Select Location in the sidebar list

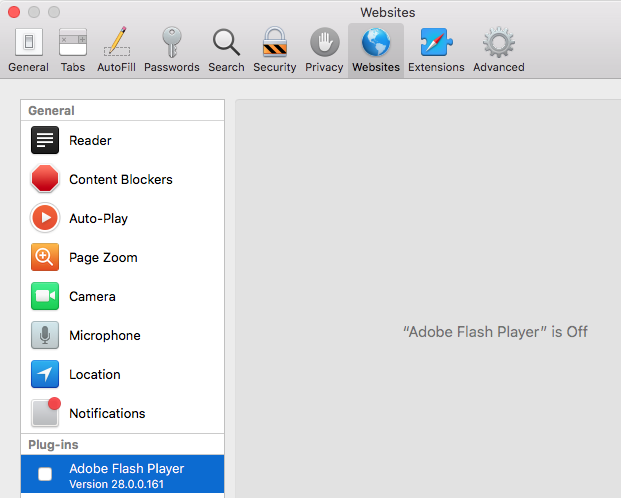[122, 374]
